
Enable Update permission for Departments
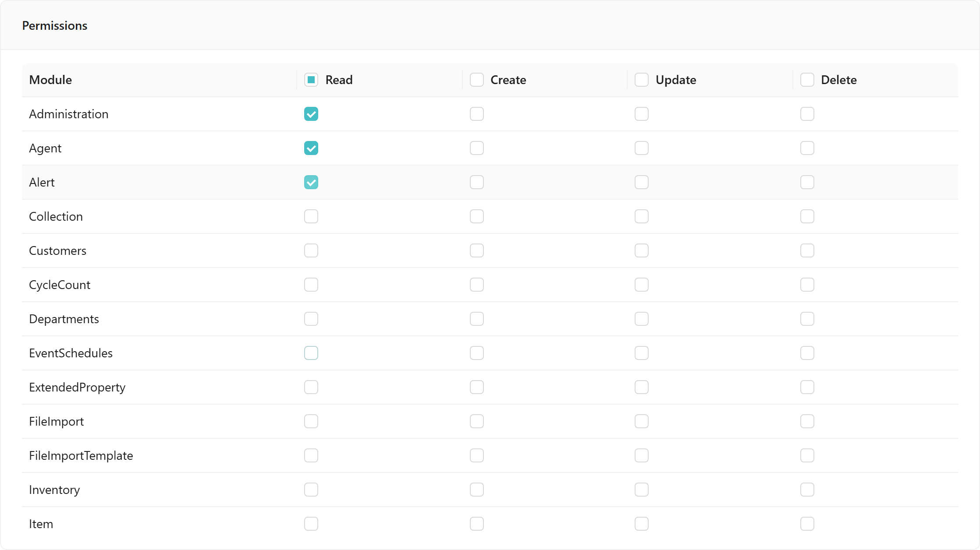(642, 319)
